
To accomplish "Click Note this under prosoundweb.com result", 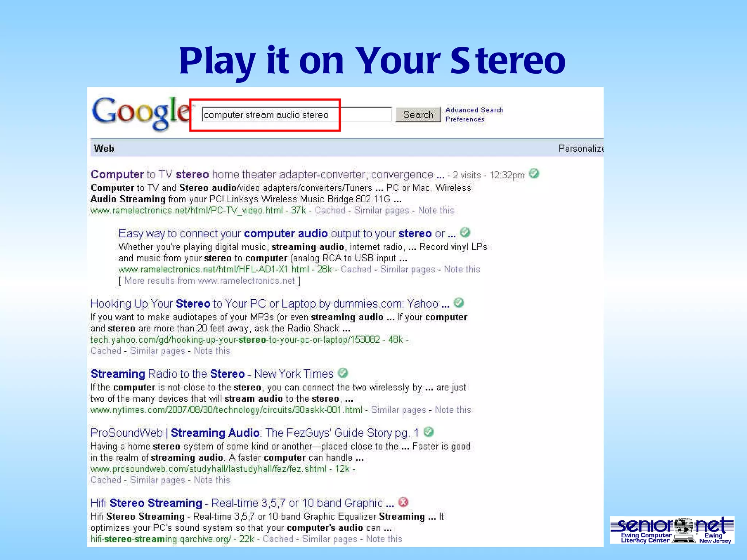I will [x=212, y=480].
